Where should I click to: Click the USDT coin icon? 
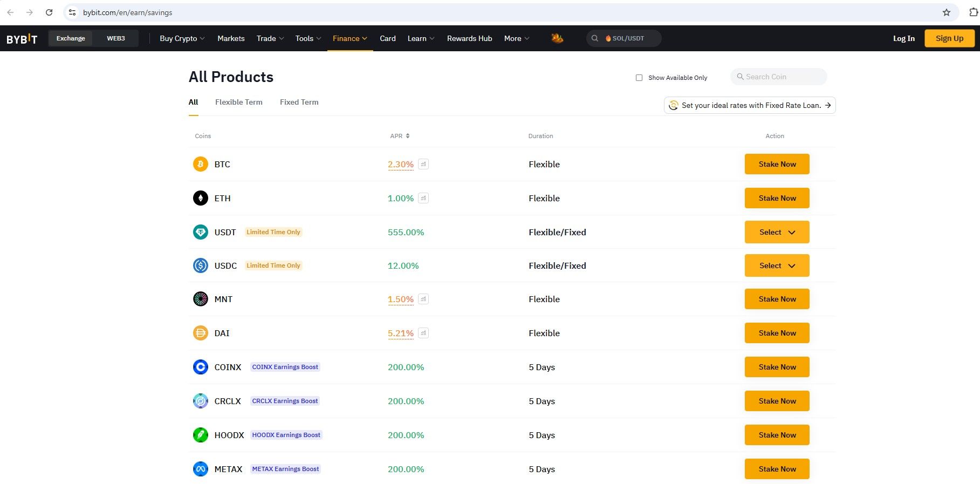click(x=201, y=232)
